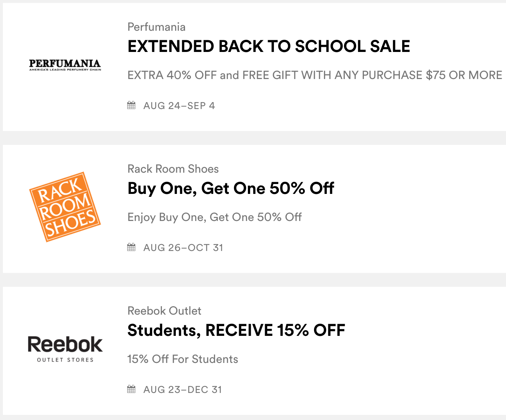Click the Perfumania logo image
The image size is (506, 420).
[65, 65]
